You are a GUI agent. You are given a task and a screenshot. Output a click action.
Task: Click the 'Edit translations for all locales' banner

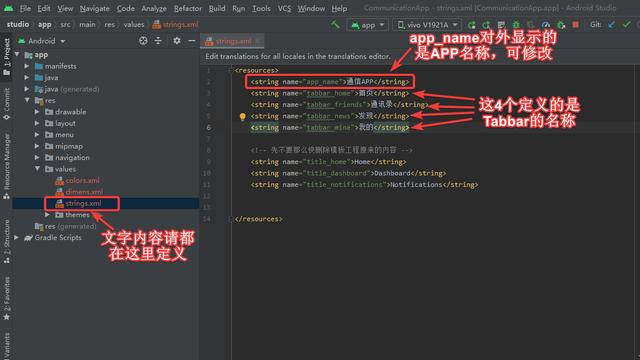[298, 56]
